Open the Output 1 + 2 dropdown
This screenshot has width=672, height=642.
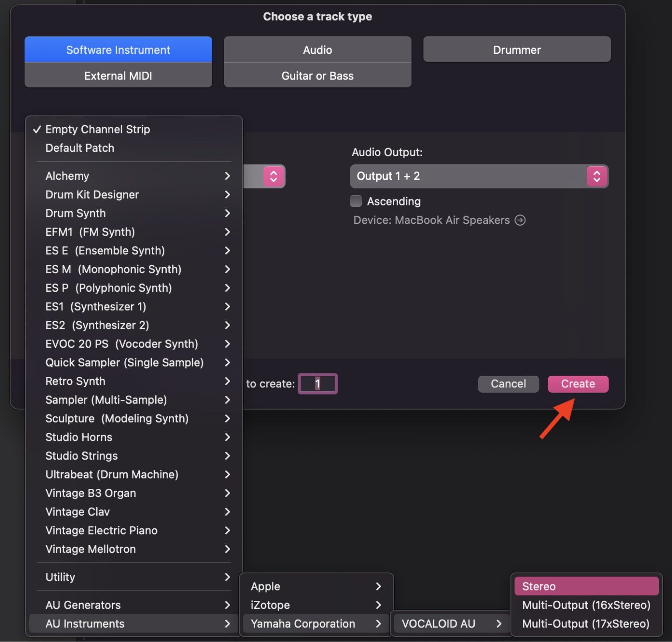point(464,176)
